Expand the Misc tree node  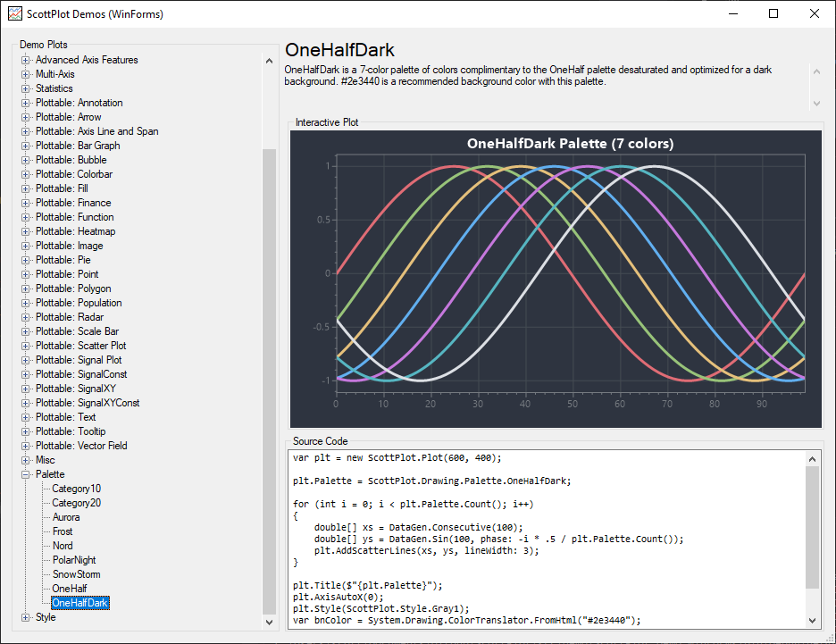(25, 460)
